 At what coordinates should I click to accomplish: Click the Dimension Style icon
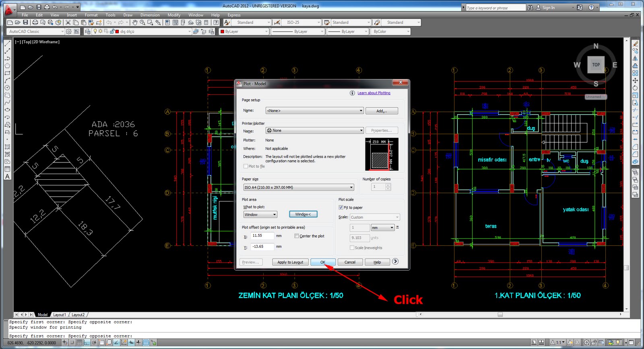(277, 23)
